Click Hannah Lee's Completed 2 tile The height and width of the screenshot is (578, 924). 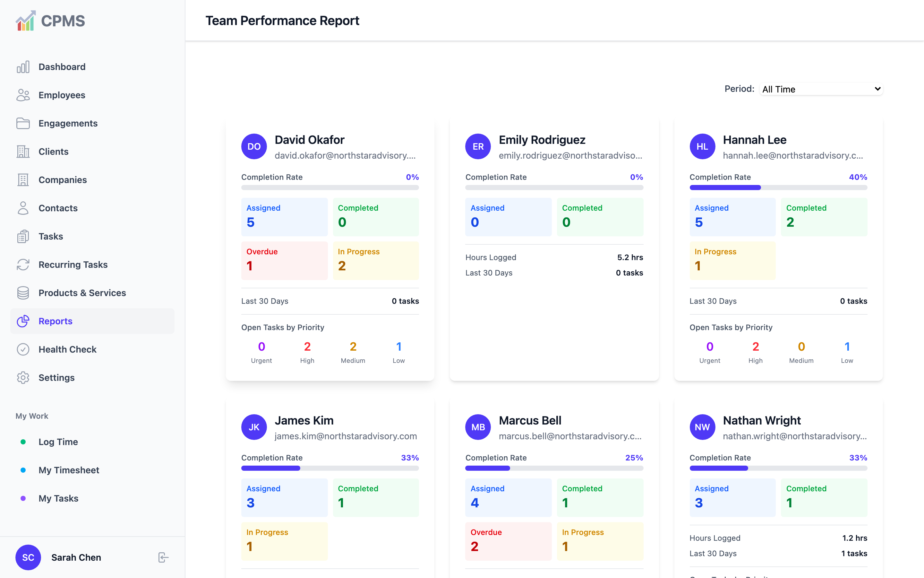824,217
